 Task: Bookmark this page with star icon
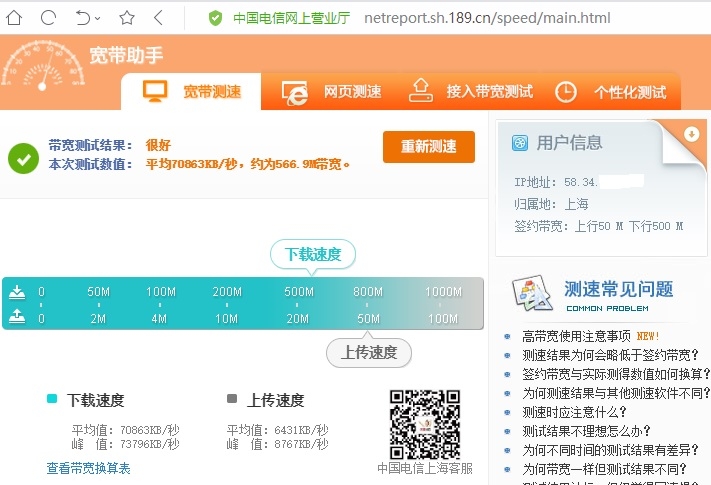pos(127,18)
